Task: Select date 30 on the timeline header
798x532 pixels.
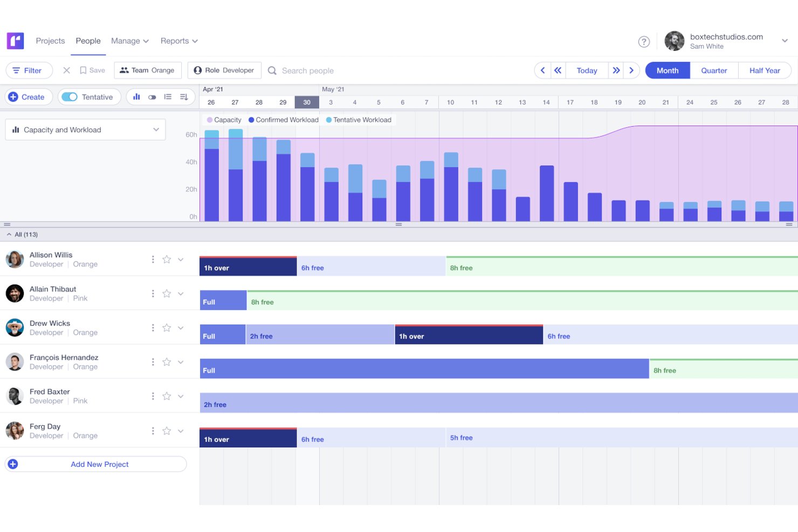Action: point(307,102)
